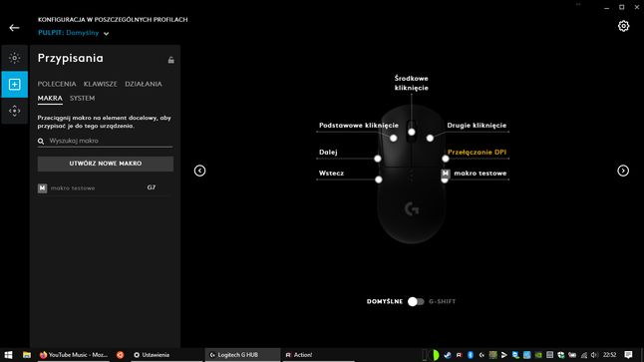
Task: Switch to YouTube Music Firefox taskbar window
Action: click(74, 355)
